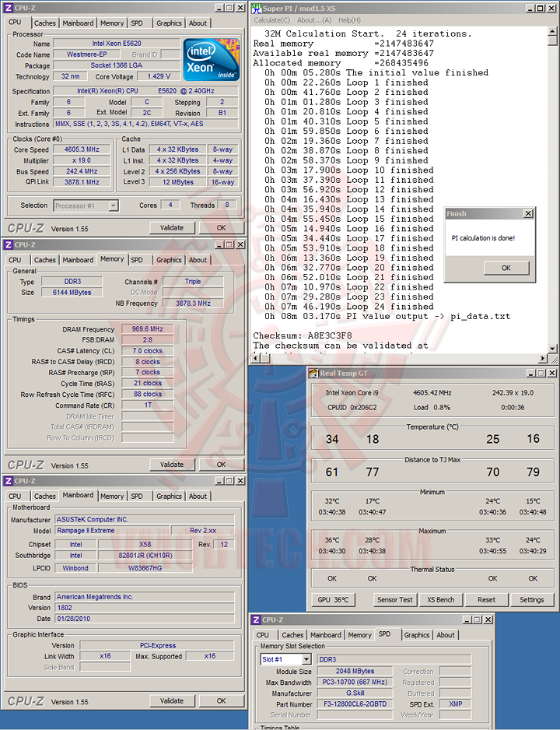Screen dimensions: 560x730
Task: Click the Channels # Triple field
Action: pos(193,281)
